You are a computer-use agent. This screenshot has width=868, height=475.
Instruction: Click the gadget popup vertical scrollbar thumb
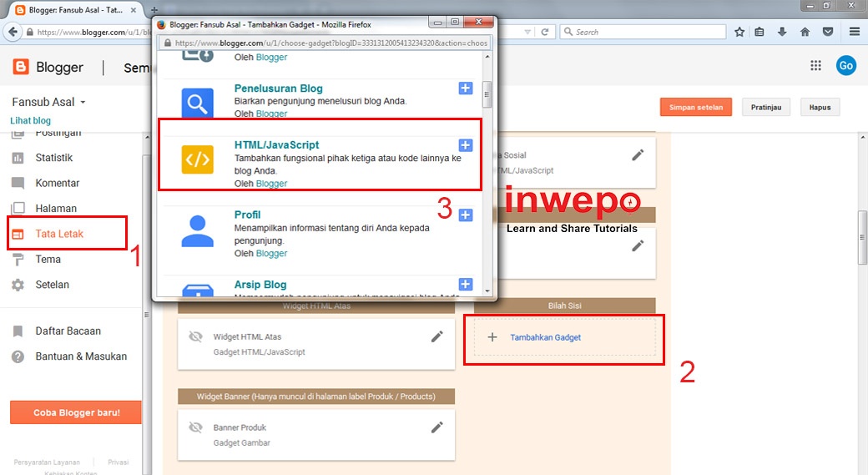487,94
